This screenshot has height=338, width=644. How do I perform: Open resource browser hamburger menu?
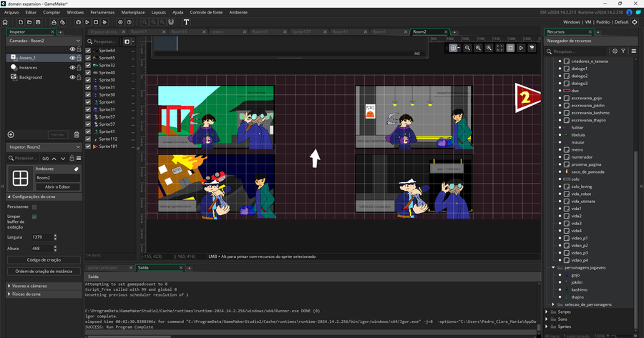coord(634,51)
